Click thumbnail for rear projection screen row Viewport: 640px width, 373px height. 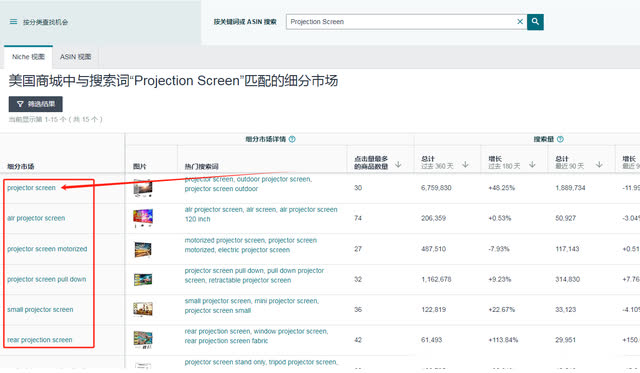143,340
